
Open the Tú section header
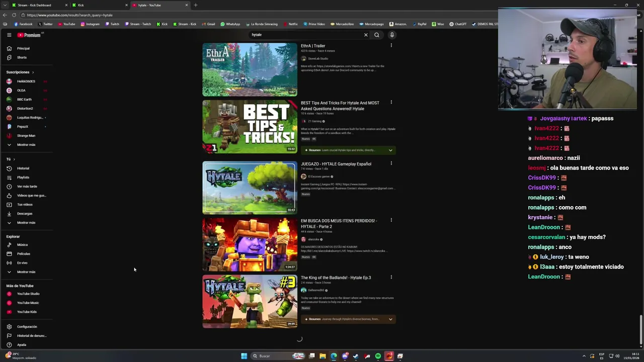(x=11, y=159)
